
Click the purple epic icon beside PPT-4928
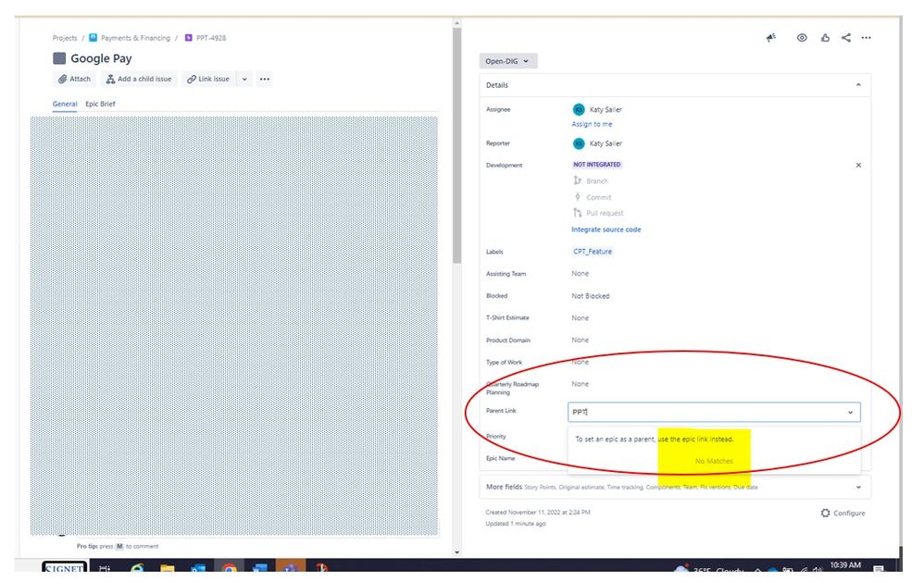(189, 38)
